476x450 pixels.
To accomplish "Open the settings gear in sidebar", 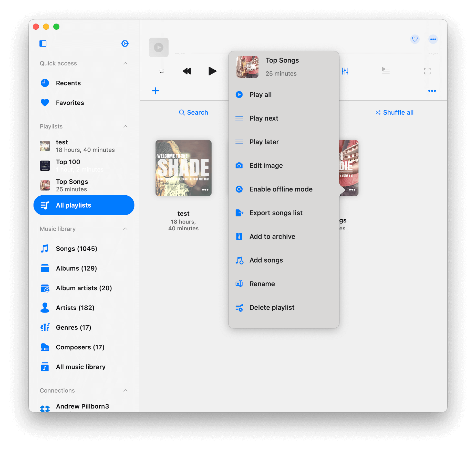I will pyautogui.click(x=125, y=44).
